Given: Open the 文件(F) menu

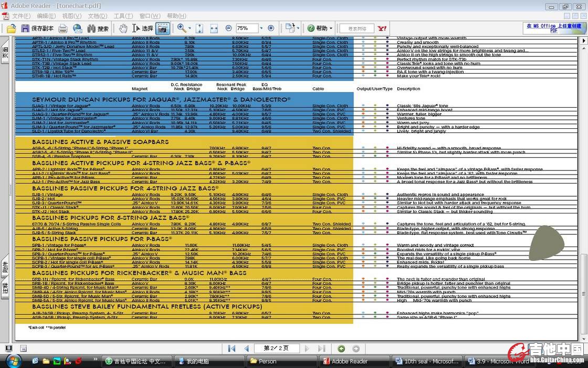Looking at the screenshot, I should (x=22, y=16).
